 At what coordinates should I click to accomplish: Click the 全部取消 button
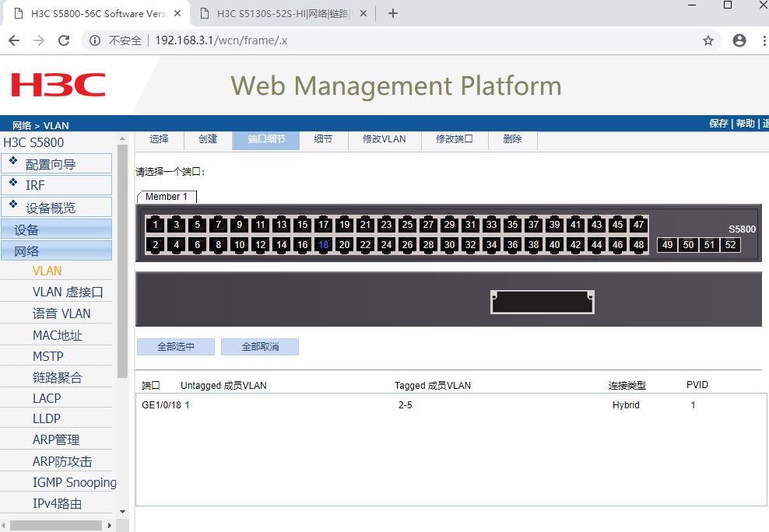tap(260, 347)
